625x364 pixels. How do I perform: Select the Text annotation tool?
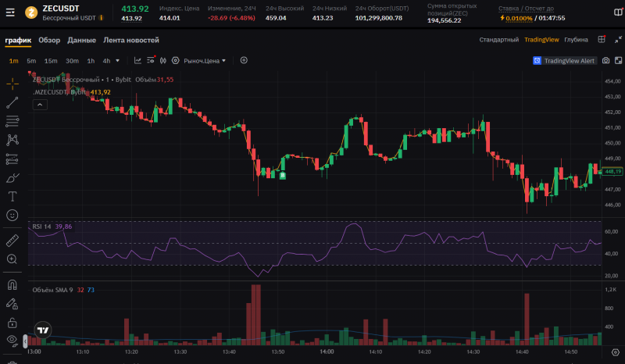click(12, 197)
